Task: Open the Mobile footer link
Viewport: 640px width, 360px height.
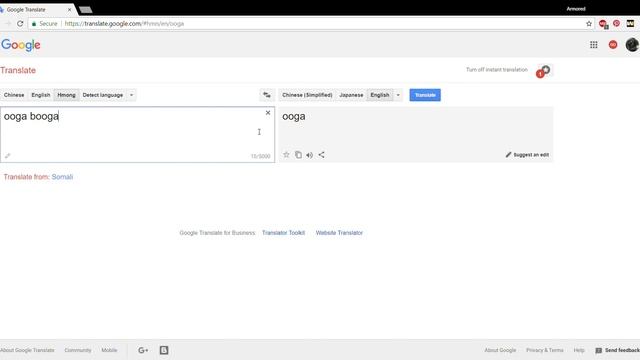Action: (109, 350)
